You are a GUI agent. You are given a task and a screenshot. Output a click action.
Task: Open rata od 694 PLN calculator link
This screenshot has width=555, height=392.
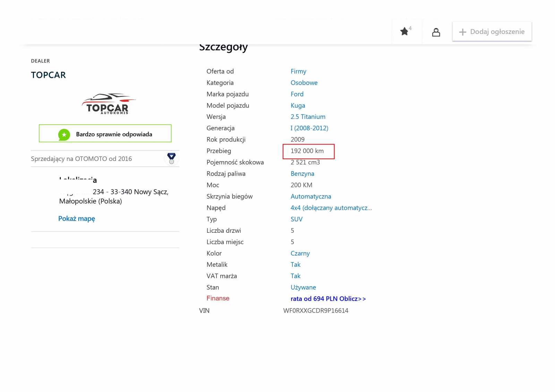click(328, 299)
